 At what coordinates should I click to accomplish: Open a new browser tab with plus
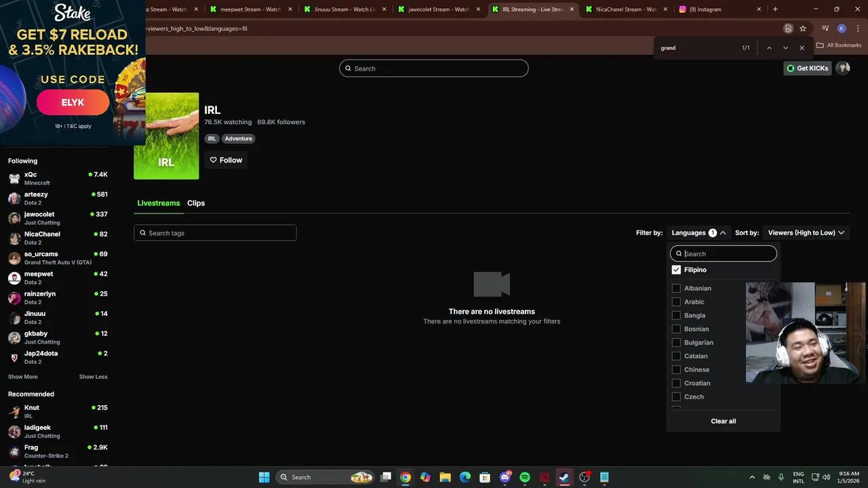tap(775, 9)
